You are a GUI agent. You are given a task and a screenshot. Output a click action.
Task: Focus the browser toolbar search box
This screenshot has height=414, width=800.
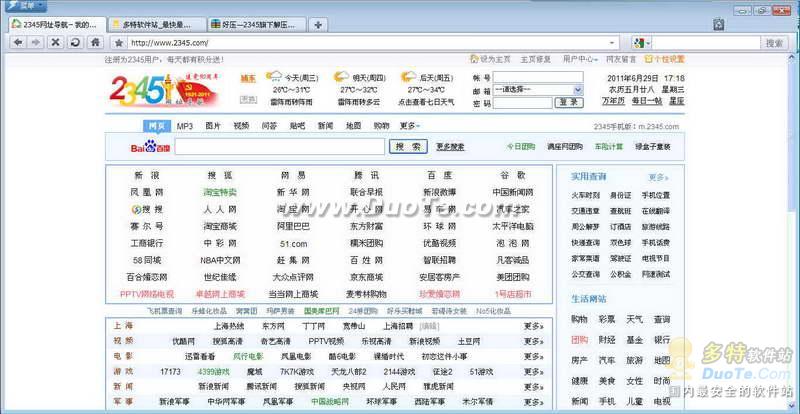(x=706, y=43)
